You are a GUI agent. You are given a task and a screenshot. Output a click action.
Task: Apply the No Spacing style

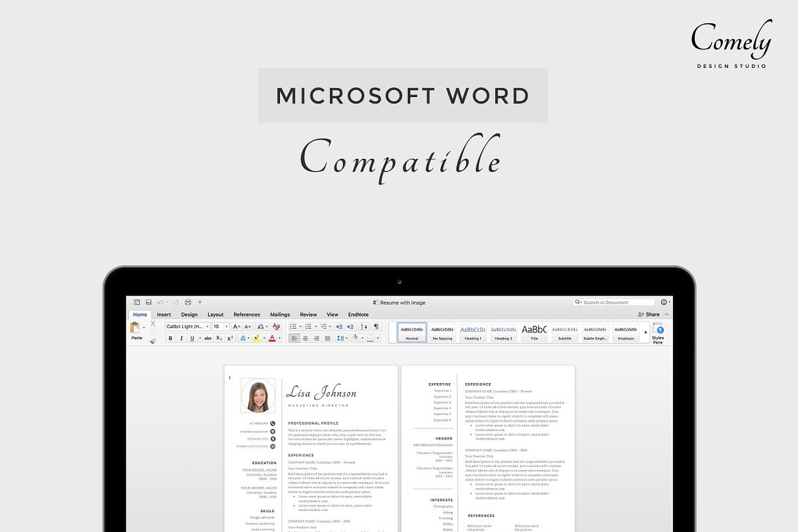pos(442,332)
